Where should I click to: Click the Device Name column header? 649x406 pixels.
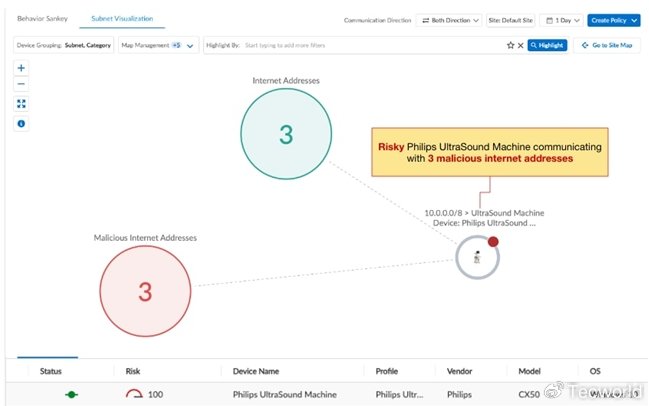(256, 371)
